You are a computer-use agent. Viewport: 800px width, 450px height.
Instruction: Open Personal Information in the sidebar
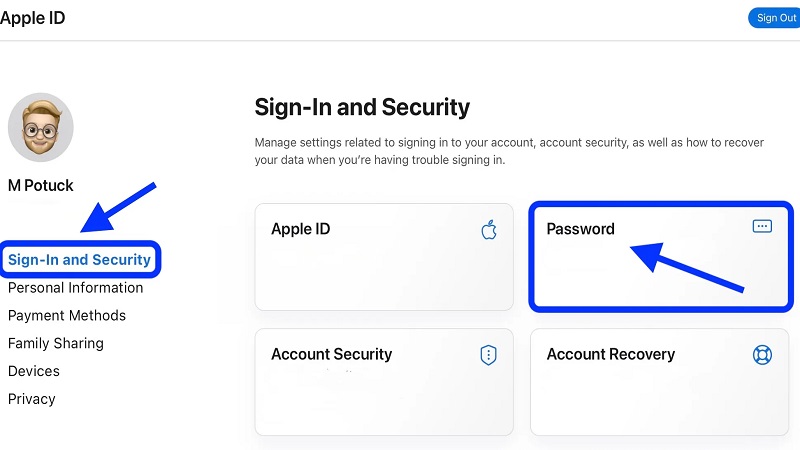click(x=75, y=288)
